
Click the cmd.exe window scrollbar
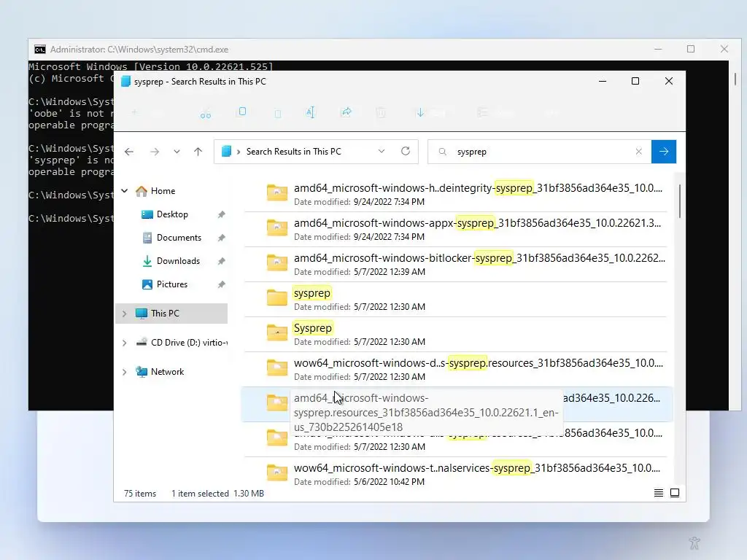click(x=735, y=79)
